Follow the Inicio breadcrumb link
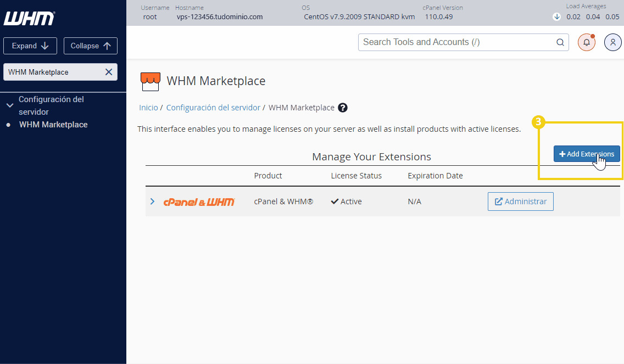Image resolution: width=624 pixels, height=364 pixels. (148, 108)
